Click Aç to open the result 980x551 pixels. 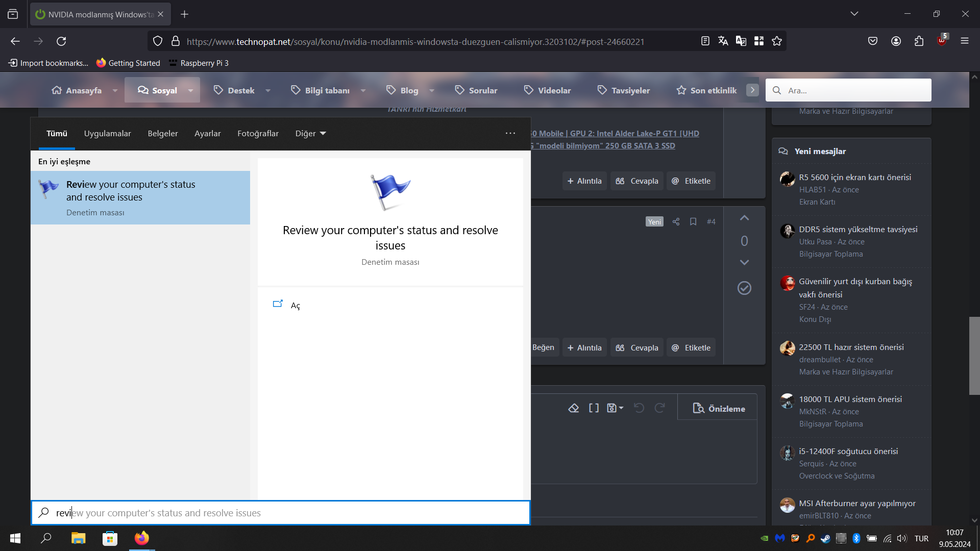[x=295, y=306]
